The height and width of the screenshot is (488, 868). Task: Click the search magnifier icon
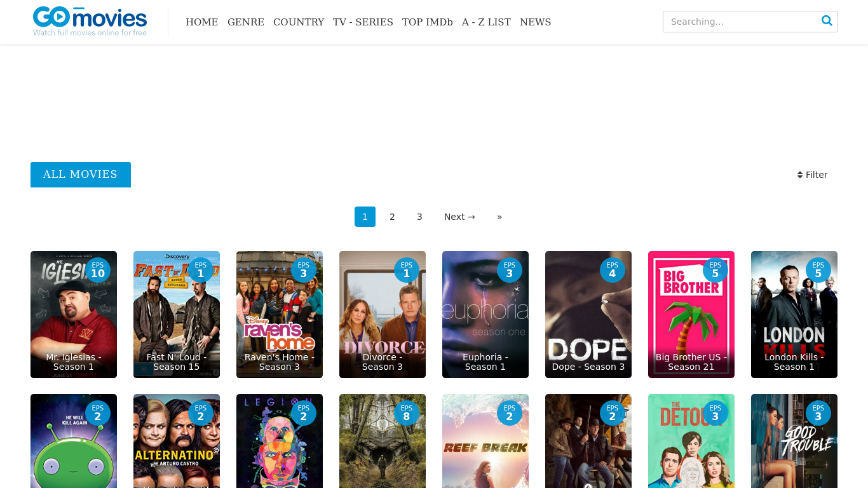click(827, 21)
